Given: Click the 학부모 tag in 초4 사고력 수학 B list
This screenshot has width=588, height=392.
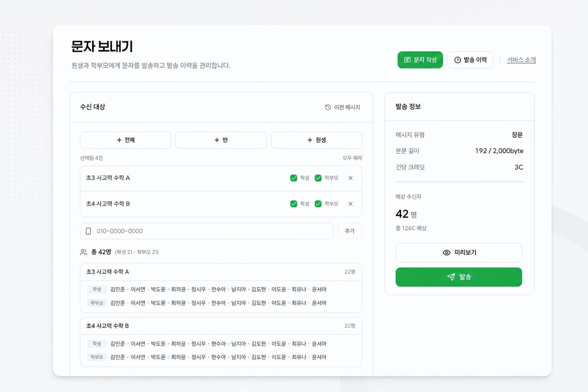Looking at the screenshot, I should click(x=97, y=357).
